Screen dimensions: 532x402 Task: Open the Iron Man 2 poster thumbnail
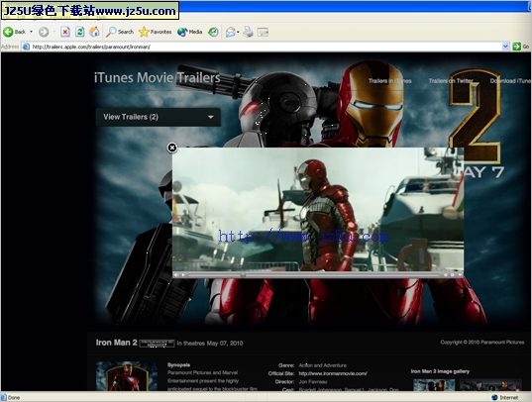127,376
